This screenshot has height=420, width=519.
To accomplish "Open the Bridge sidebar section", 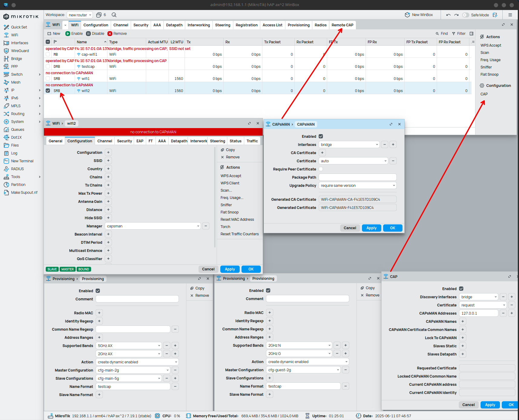I will click(16, 59).
